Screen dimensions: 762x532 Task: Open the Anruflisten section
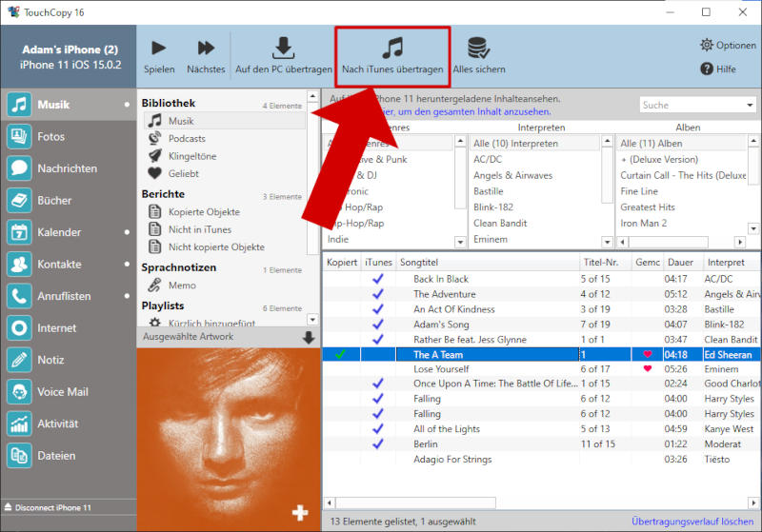(68, 296)
